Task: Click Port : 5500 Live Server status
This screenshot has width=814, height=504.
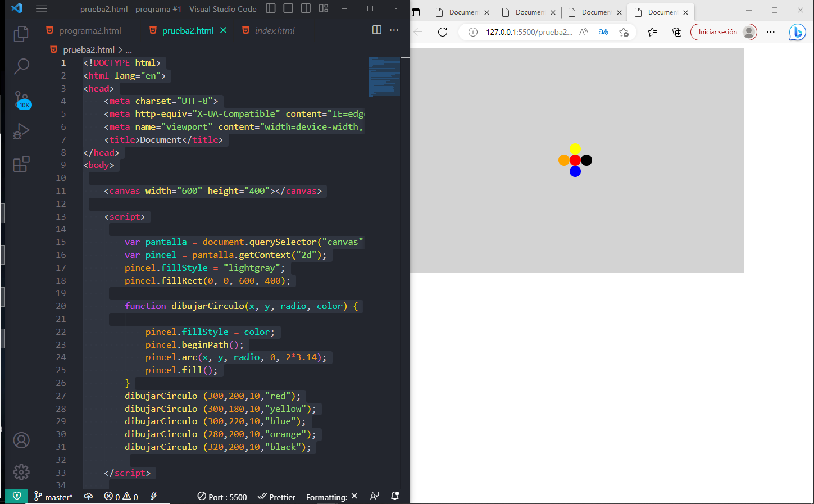Action: (x=222, y=497)
